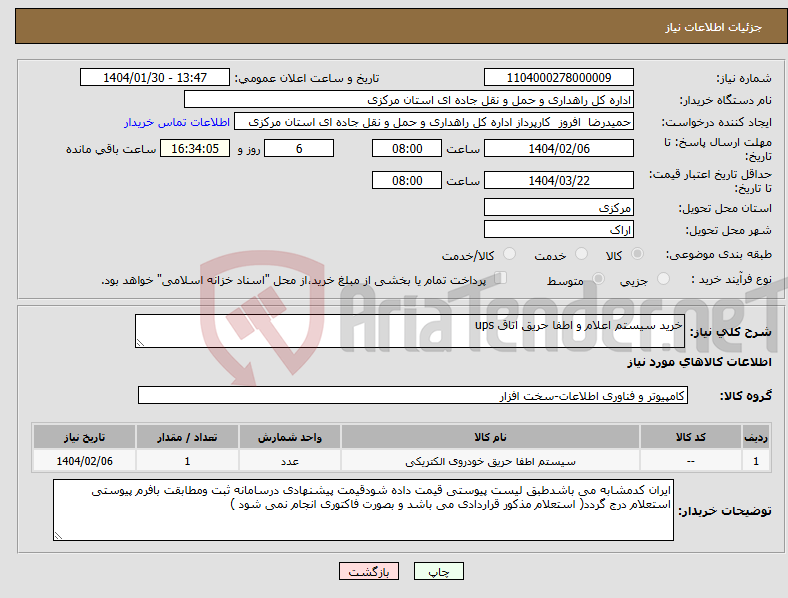The height and width of the screenshot is (598, 788).
Task: Click the goods group field کامپیوتر و فناوری
Action: pyautogui.click(x=413, y=395)
